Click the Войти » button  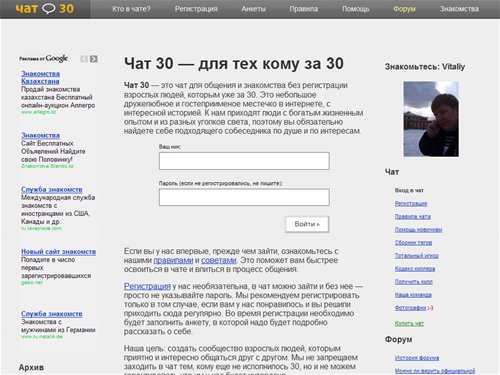pyautogui.click(x=307, y=224)
